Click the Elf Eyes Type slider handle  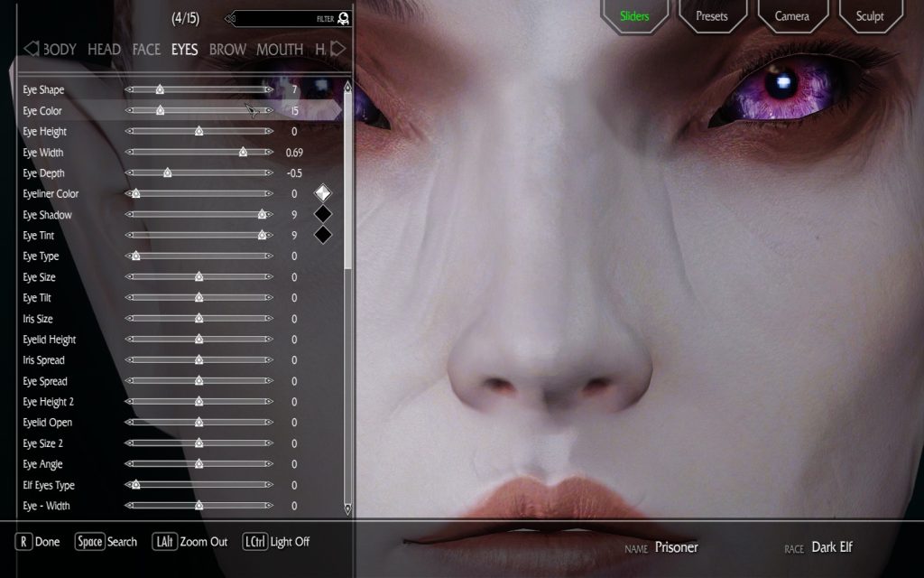pyautogui.click(x=136, y=485)
